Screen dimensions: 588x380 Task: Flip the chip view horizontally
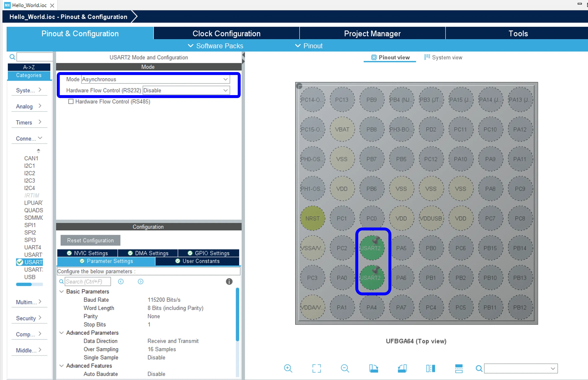[431, 368]
